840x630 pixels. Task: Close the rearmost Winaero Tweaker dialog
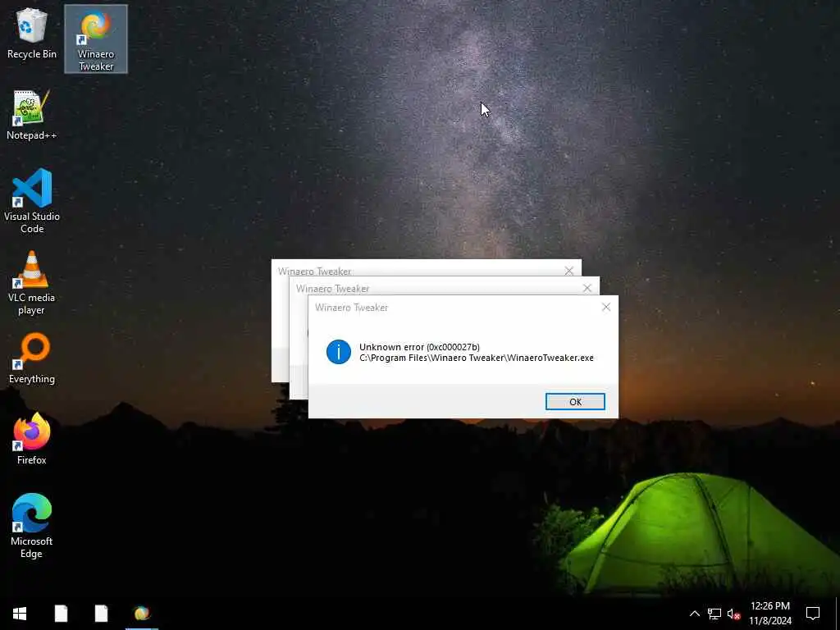(569, 271)
